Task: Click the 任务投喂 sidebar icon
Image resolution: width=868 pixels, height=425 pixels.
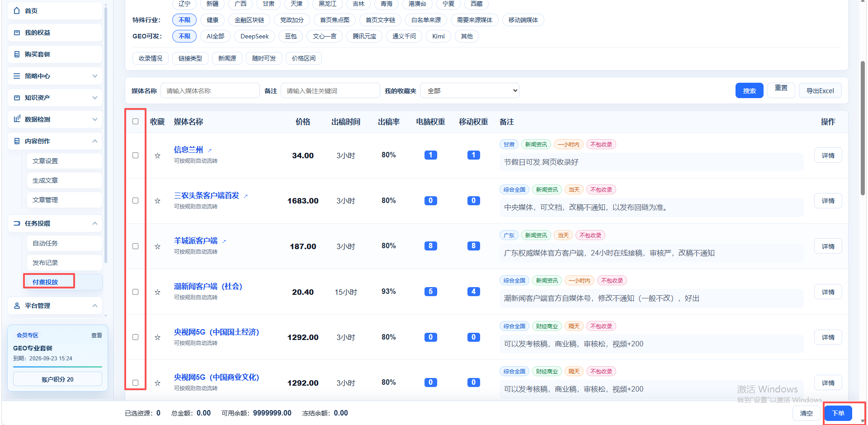Action: [17, 223]
